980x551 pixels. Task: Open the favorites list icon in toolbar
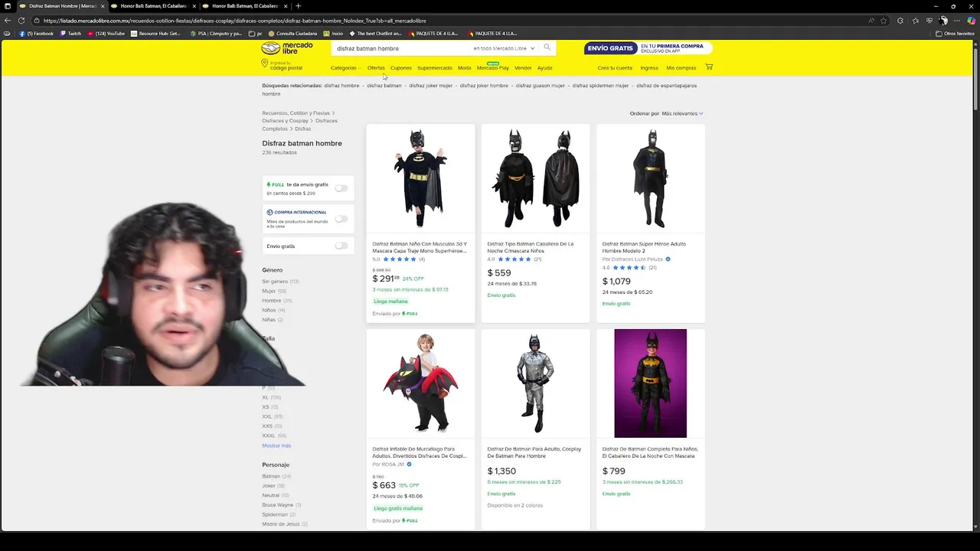click(916, 21)
